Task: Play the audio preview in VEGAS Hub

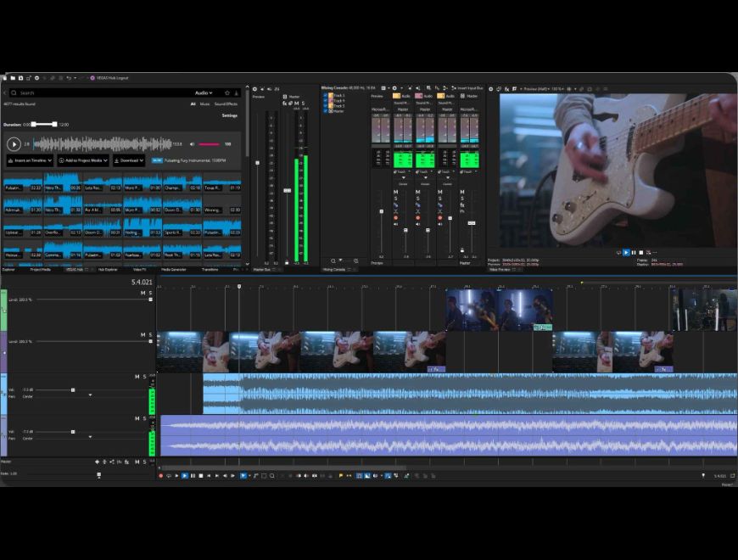Action: click(x=14, y=144)
